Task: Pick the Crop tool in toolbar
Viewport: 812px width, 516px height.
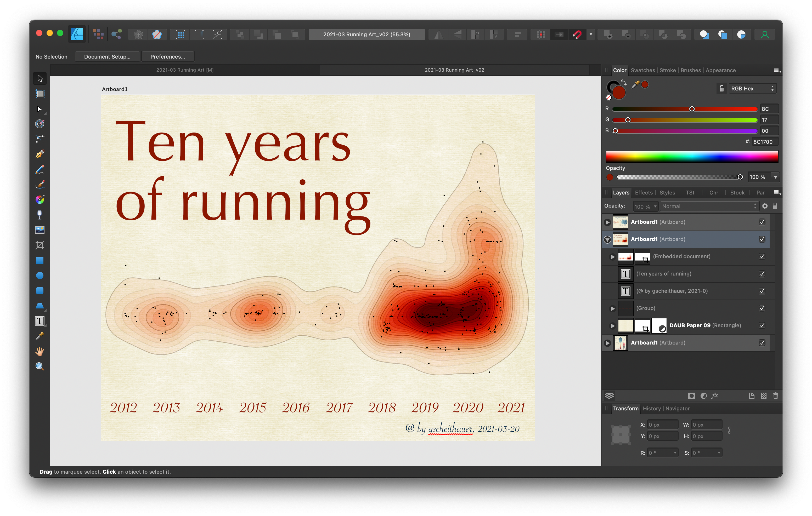Action: [40, 245]
